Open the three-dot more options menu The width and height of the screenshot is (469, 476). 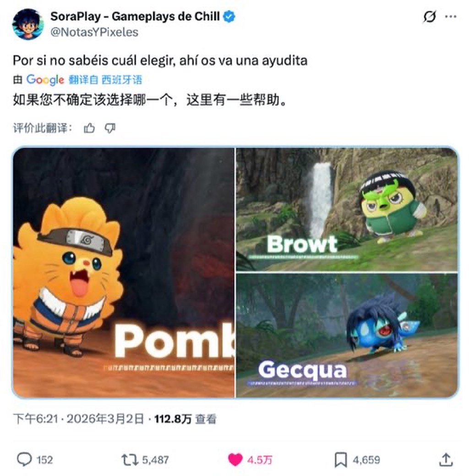(x=451, y=16)
